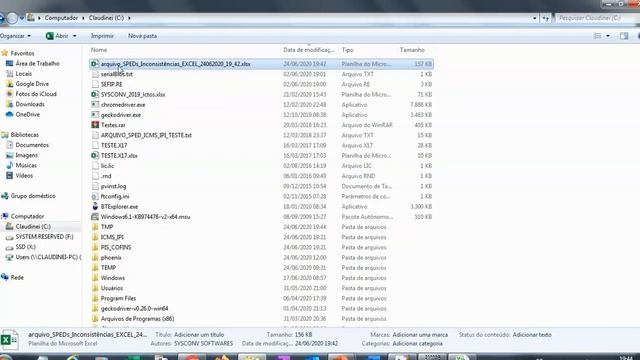Click the Músicas library icon

(9, 165)
